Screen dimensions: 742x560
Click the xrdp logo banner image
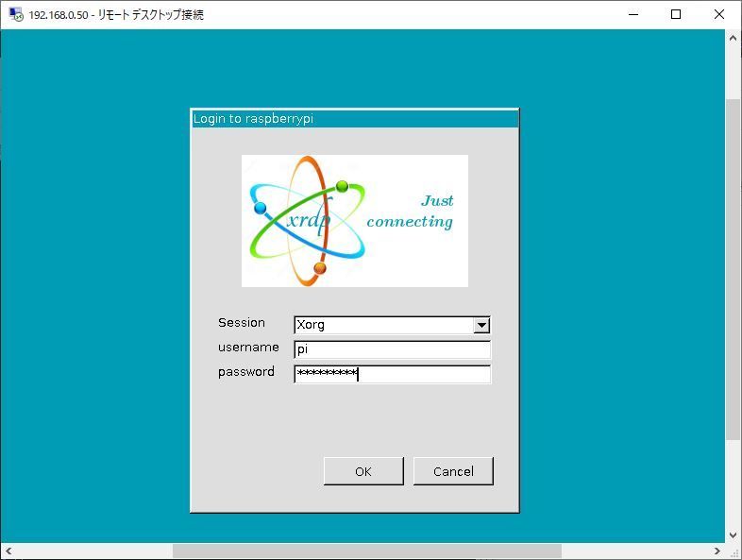(354, 221)
